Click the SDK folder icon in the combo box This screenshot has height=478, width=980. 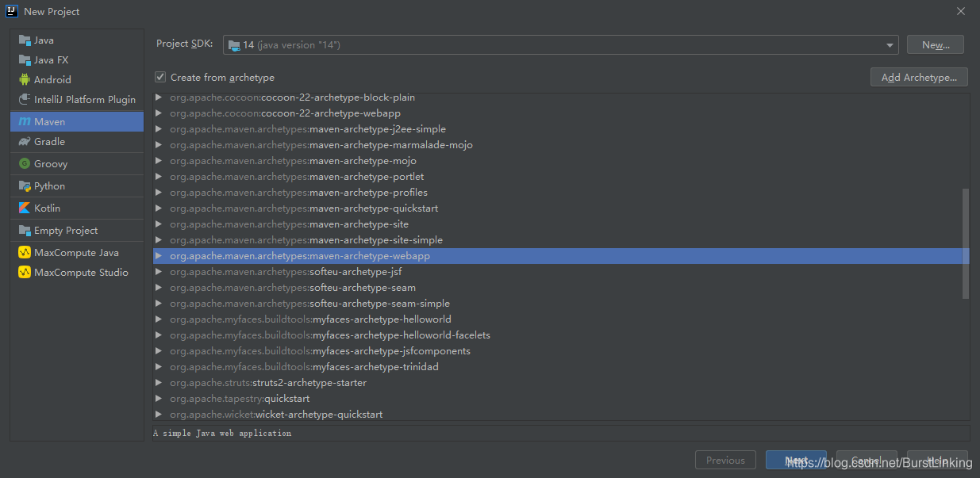[x=234, y=45]
